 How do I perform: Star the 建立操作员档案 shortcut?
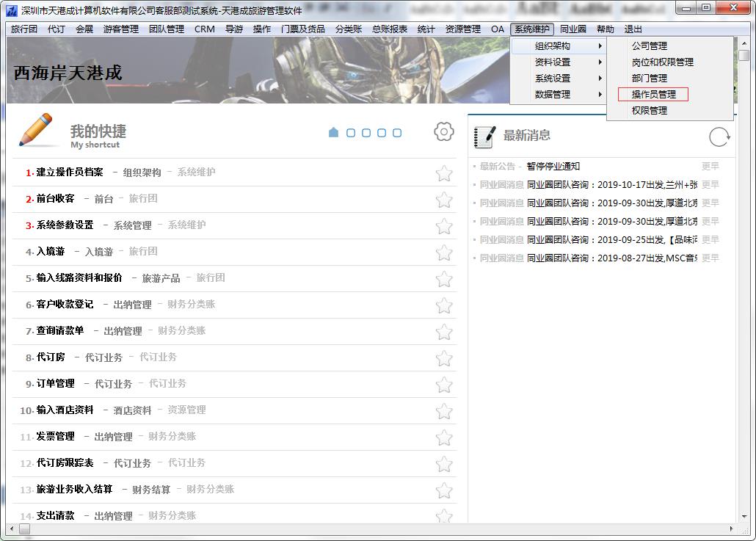(x=443, y=173)
